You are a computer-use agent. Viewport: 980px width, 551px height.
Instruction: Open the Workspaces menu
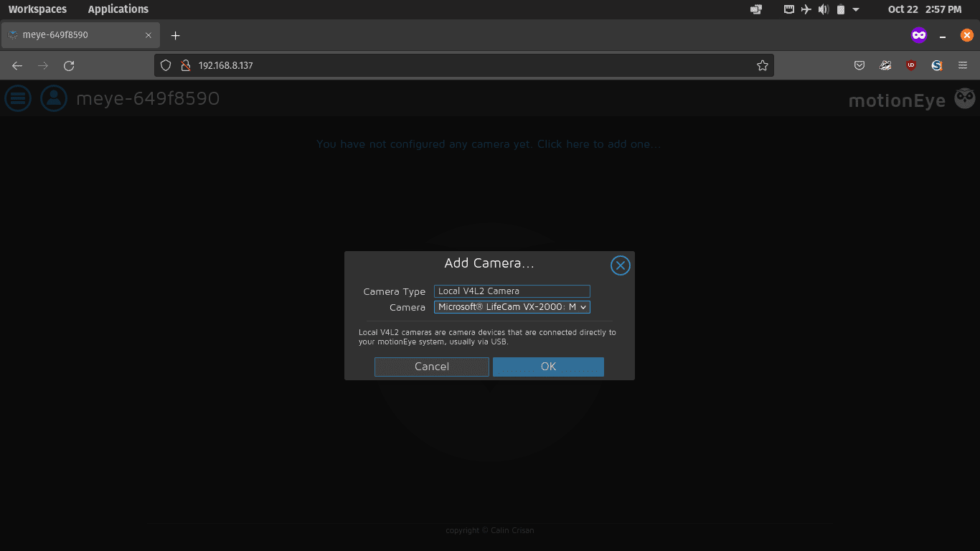pyautogui.click(x=37, y=9)
